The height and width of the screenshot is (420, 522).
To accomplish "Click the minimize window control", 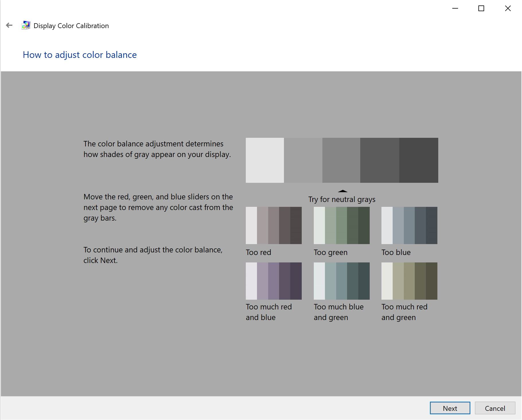I will [455, 8].
